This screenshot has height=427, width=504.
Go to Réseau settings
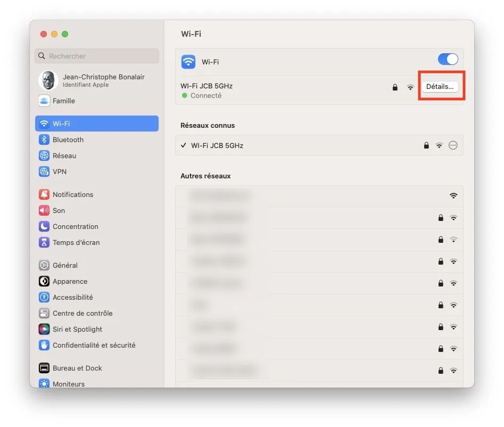click(x=97, y=155)
